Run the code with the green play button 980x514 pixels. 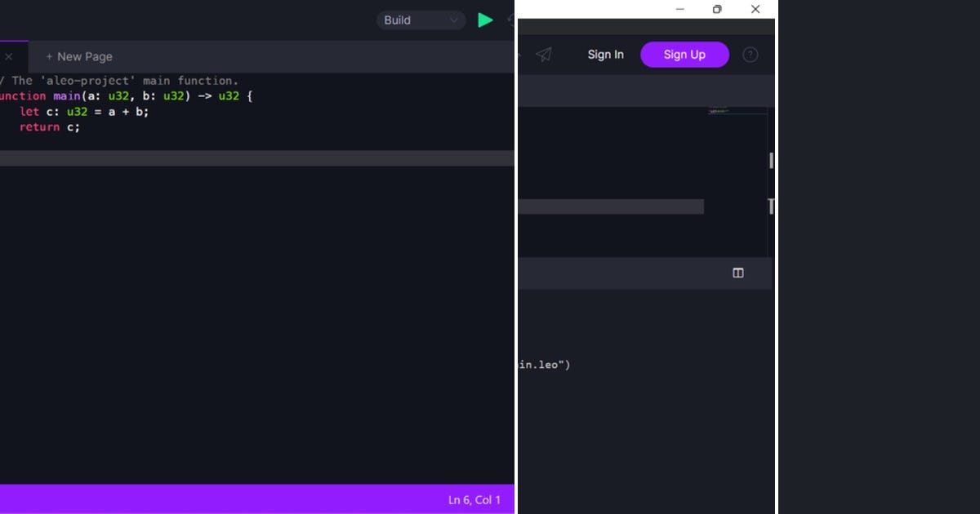486,20
